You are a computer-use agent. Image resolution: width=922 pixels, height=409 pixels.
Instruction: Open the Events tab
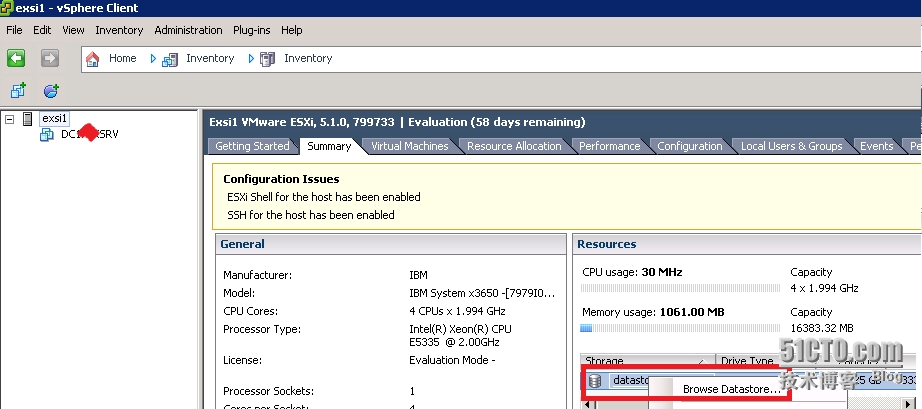point(877,146)
